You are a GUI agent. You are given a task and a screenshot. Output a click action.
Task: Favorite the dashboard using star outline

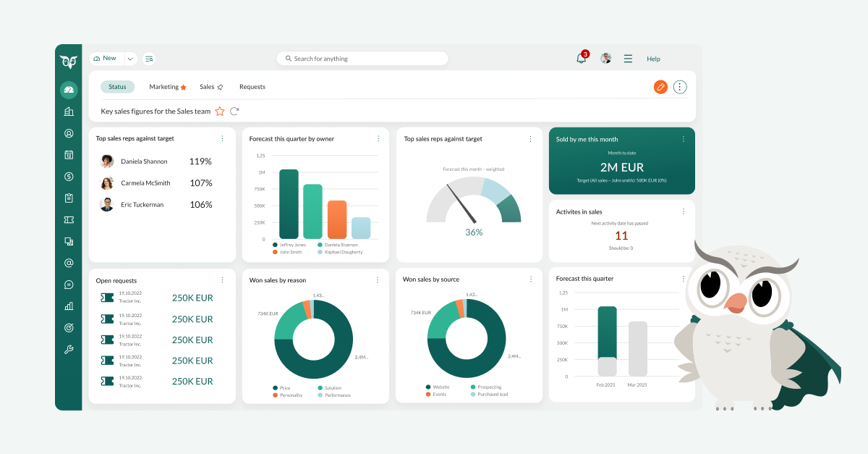220,111
